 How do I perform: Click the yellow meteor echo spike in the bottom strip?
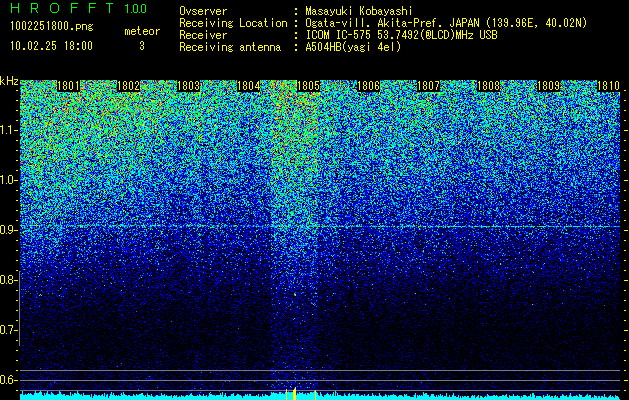(294, 393)
